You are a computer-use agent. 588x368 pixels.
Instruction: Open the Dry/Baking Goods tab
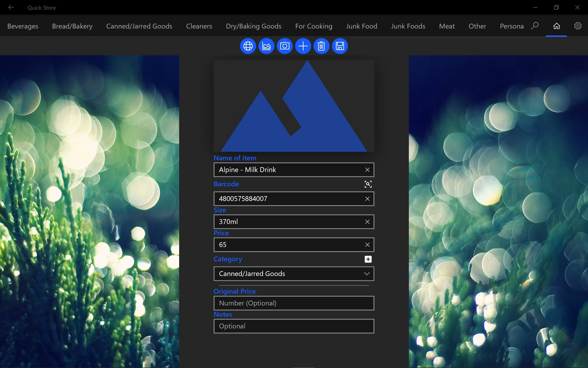pyautogui.click(x=254, y=26)
